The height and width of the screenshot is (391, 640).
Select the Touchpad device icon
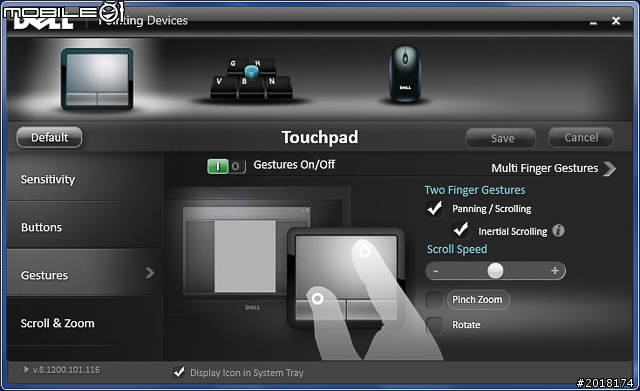[97, 79]
